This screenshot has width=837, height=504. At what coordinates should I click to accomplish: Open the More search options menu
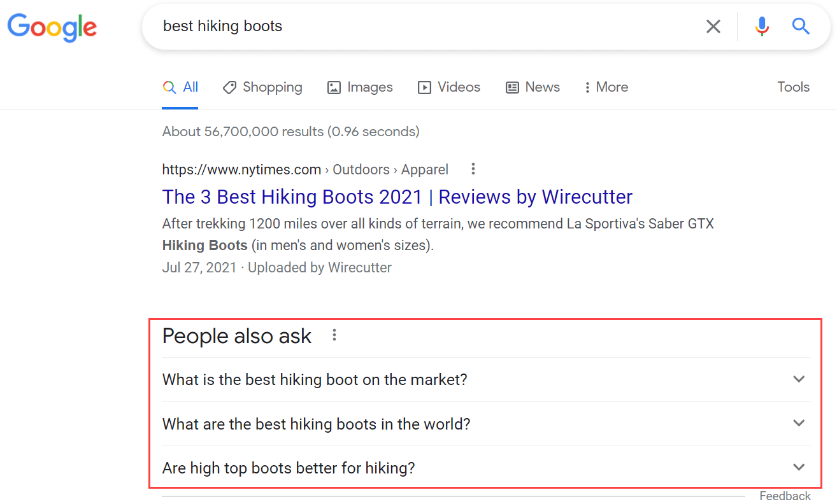click(x=606, y=87)
